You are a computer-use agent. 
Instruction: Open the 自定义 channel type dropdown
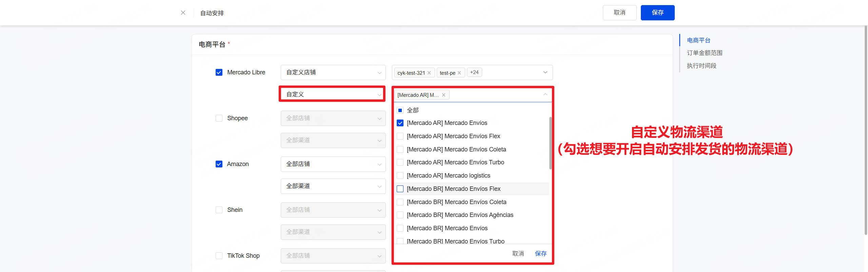point(333,94)
